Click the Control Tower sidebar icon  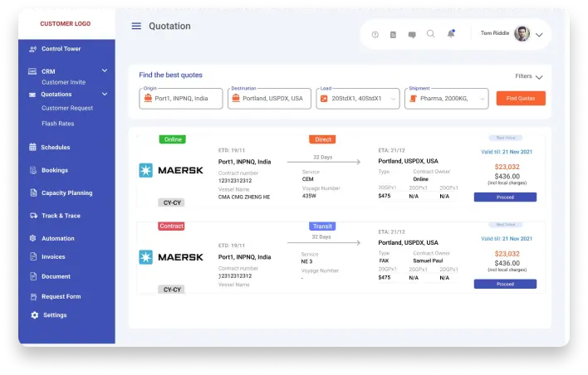tap(33, 49)
